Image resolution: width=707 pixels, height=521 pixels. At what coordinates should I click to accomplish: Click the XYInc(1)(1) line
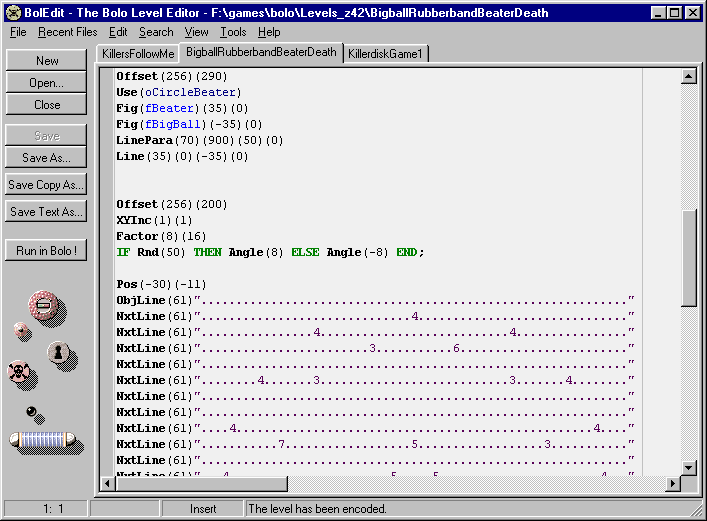[154, 220]
